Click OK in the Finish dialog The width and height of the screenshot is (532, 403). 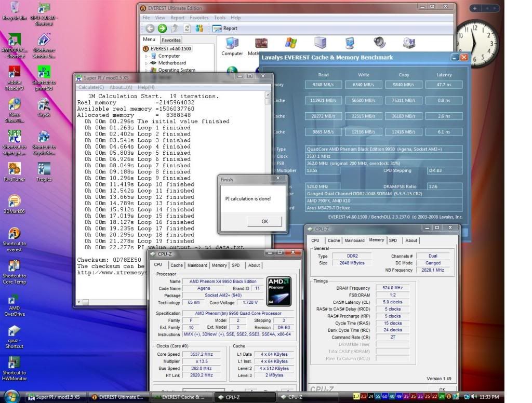point(264,222)
